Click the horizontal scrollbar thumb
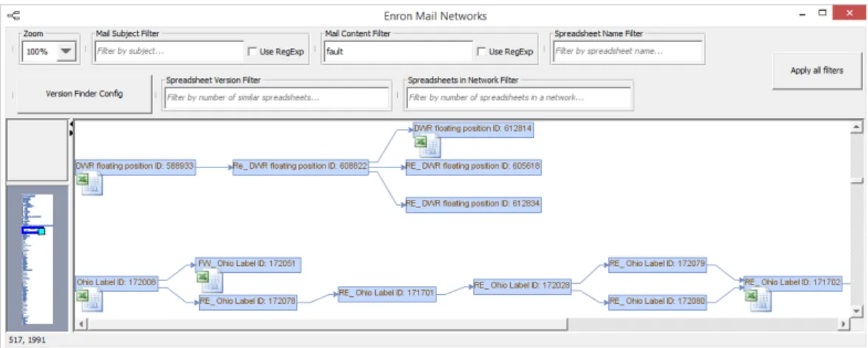 (x=327, y=324)
